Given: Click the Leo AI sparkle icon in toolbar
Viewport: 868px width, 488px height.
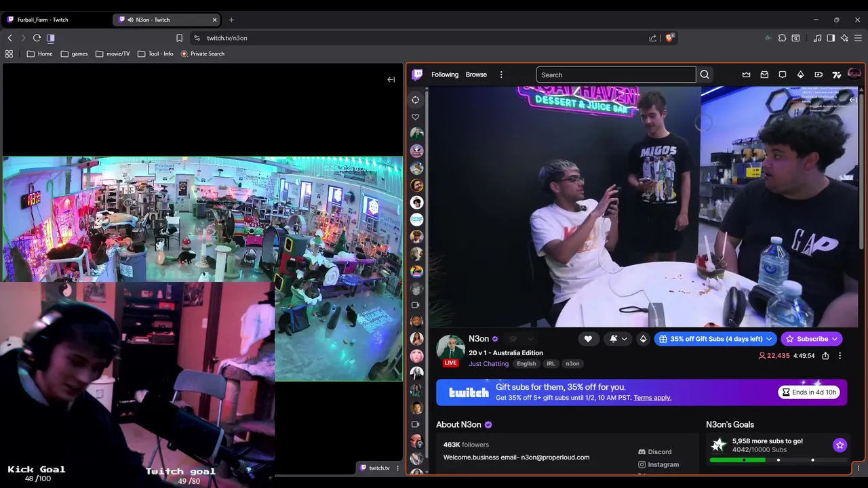Looking at the screenshot, I should [x=844, y=38].
